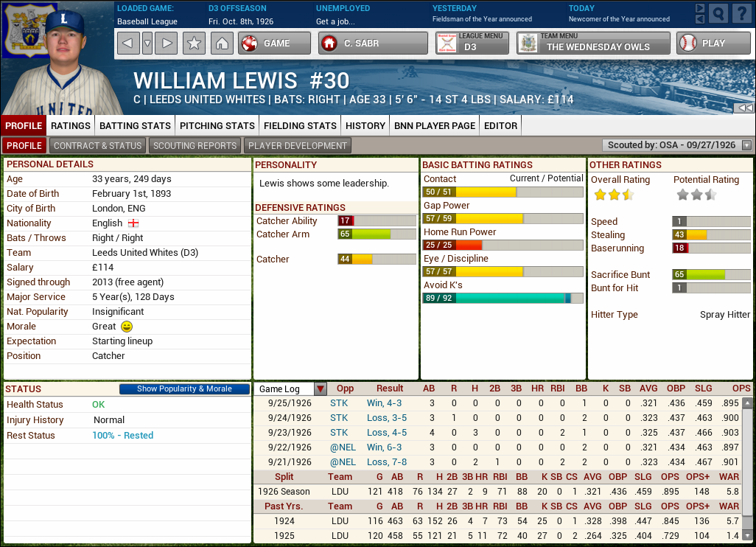Open the League Menu D3
Viewport: 756px width, 547px height.
click(x=472, y=43)
